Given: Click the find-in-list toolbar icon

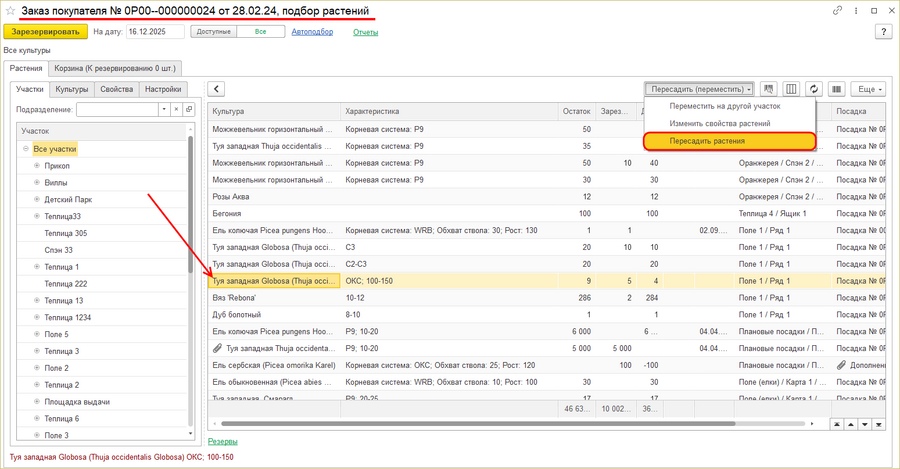Looking at the screenshot, I should tap(769, 89).
